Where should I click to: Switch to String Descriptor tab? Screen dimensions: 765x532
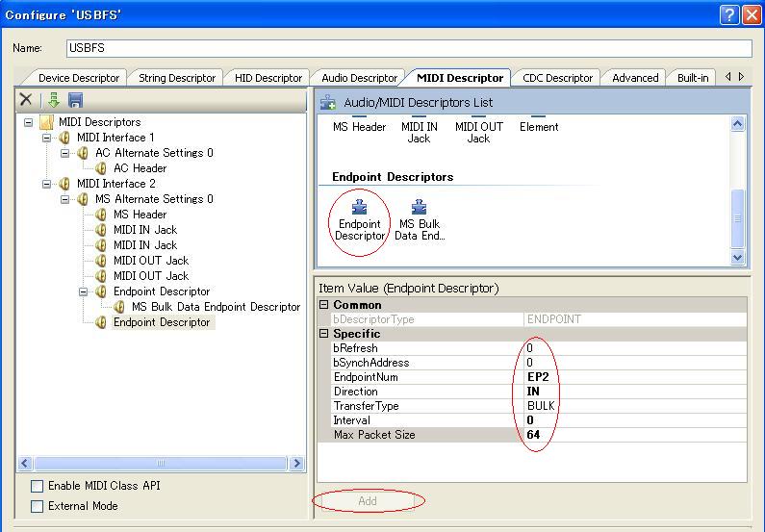coord(177,78)
